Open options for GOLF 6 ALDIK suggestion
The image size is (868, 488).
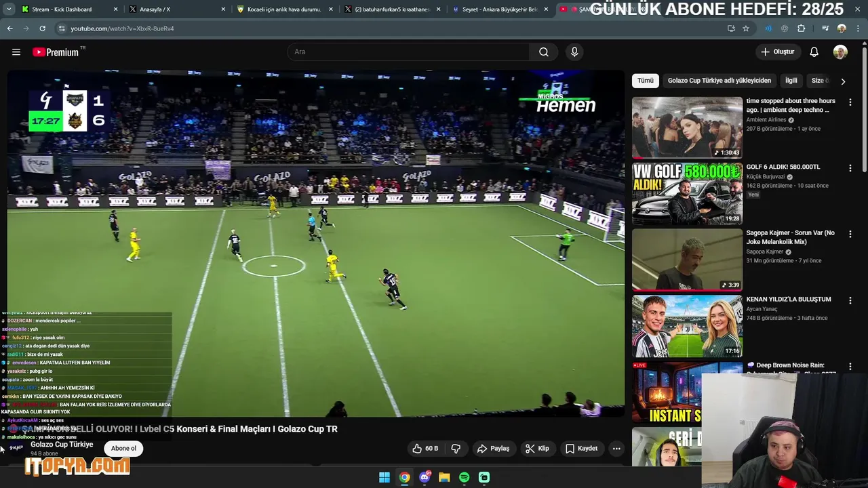click(850, 168)
